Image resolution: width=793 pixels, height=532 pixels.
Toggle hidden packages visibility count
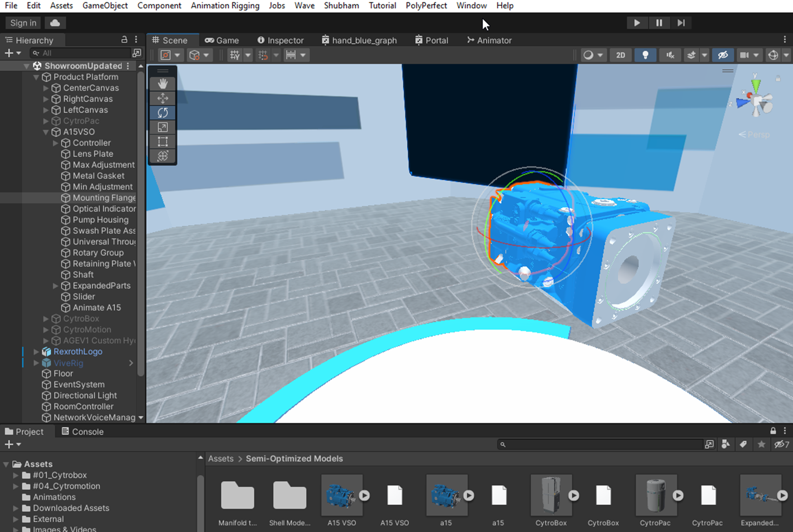point(781,444)
